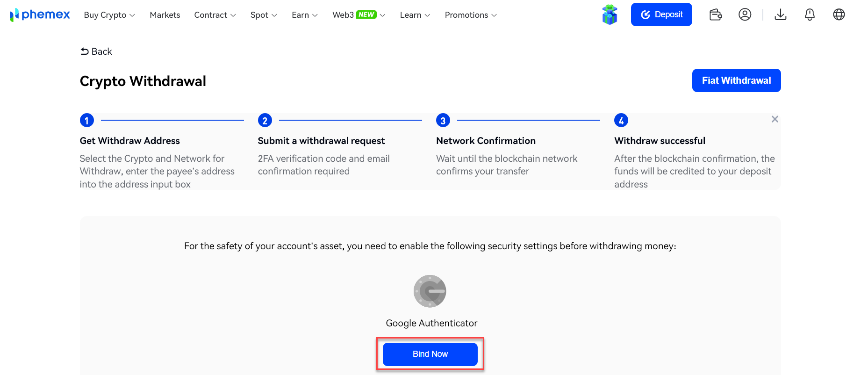The height and width of the screenshot is (375, 868).
Task: Click the funds will be credited description
Action: (695, 172)
